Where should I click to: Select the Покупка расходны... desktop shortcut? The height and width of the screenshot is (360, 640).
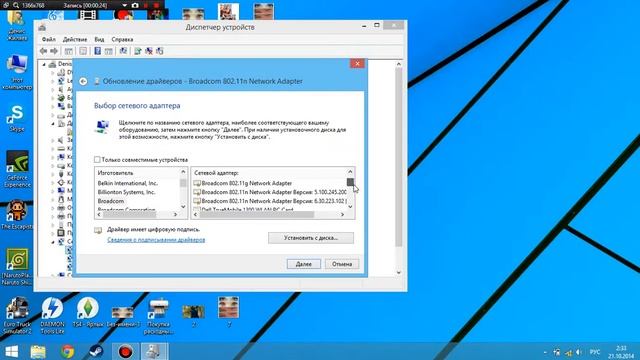158,316
